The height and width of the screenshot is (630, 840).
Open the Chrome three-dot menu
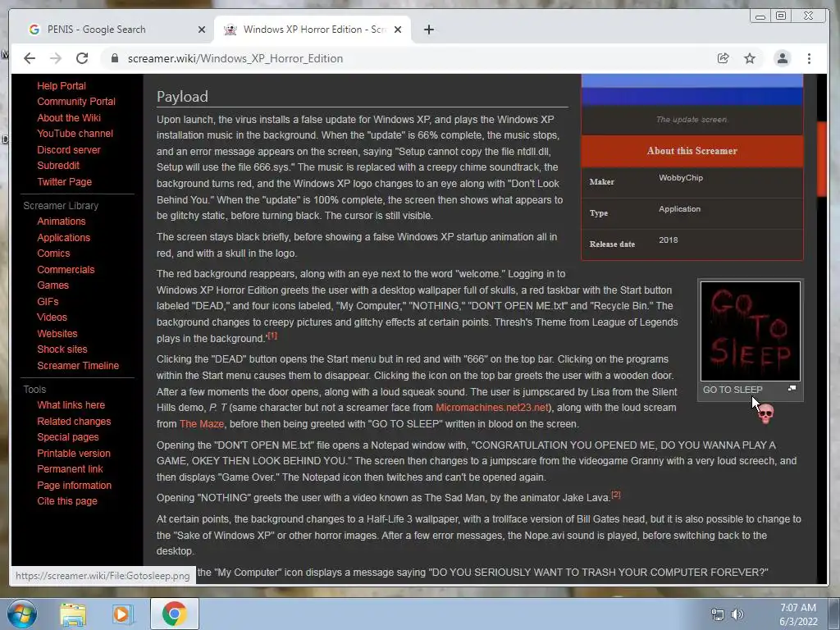pos(809,58)
